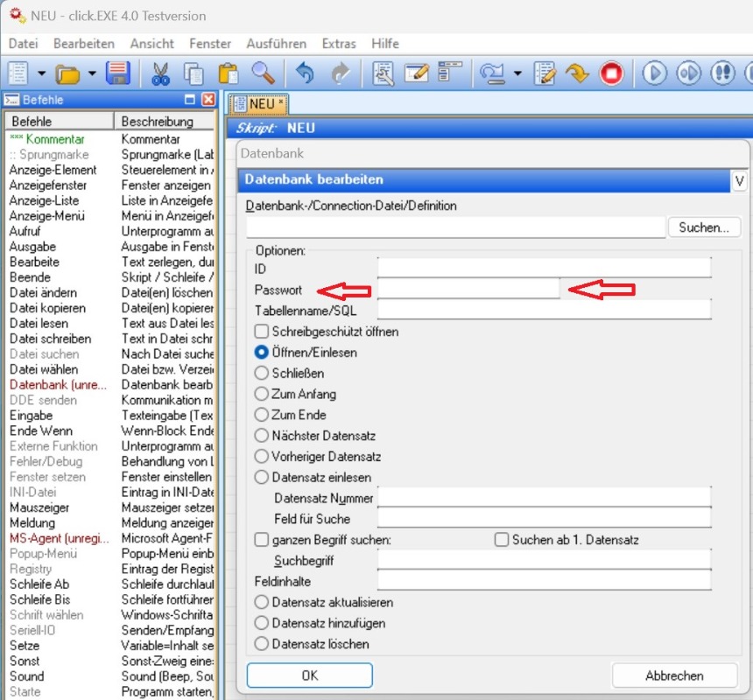Click the Undo arrow icon

click(305, 73)
